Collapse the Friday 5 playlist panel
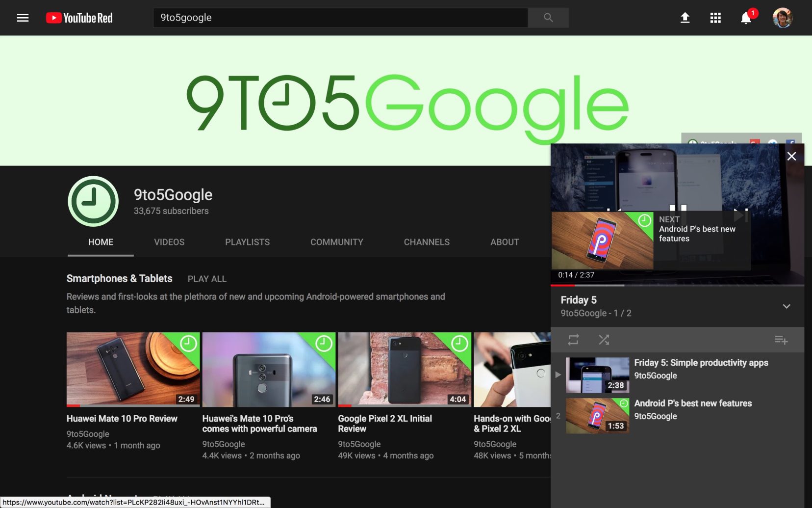The height and width of the screenshot is (508, 812). [786, 306]
